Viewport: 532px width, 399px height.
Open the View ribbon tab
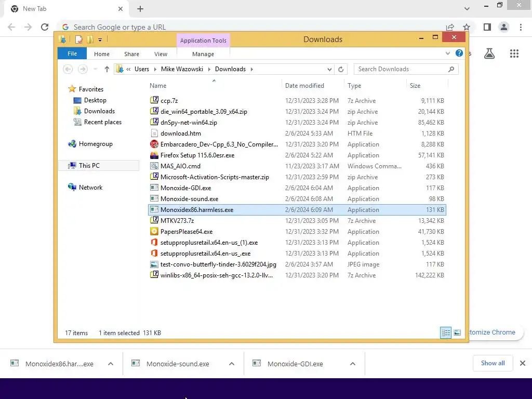pos(161,54)
